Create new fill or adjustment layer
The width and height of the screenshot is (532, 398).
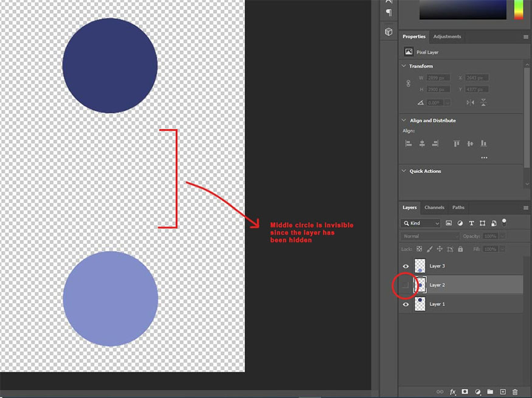click(x=478, y=392)
